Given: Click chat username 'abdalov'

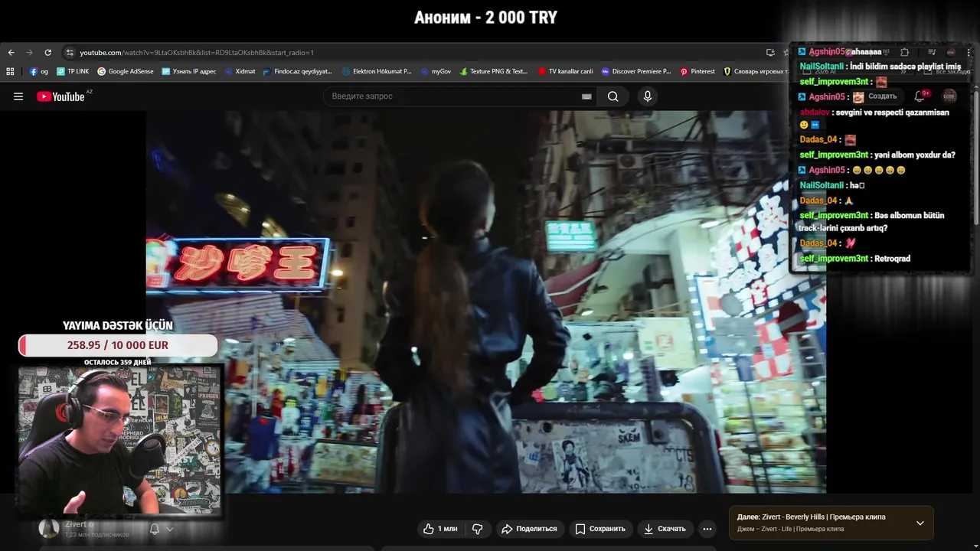Looking at the screenshot, I should (x=815, y=112).
